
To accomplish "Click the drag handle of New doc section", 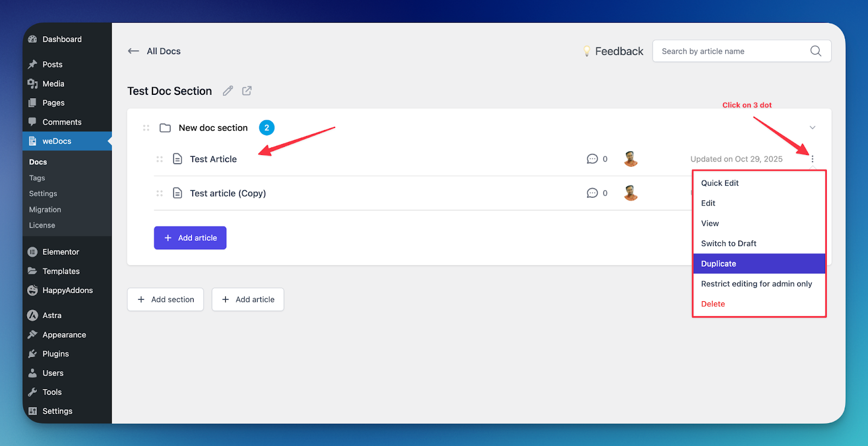I will tap(146, 128).
